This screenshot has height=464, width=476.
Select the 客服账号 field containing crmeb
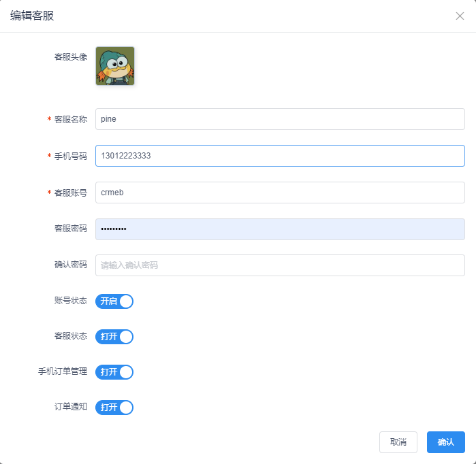(x=280, y=193)
